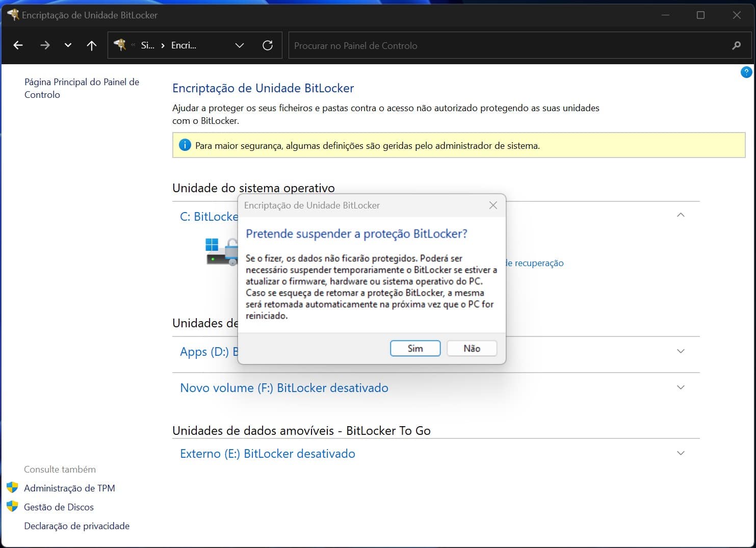
Task: Expand Externo (E:) BitLocker section
Action: (681, 453)
